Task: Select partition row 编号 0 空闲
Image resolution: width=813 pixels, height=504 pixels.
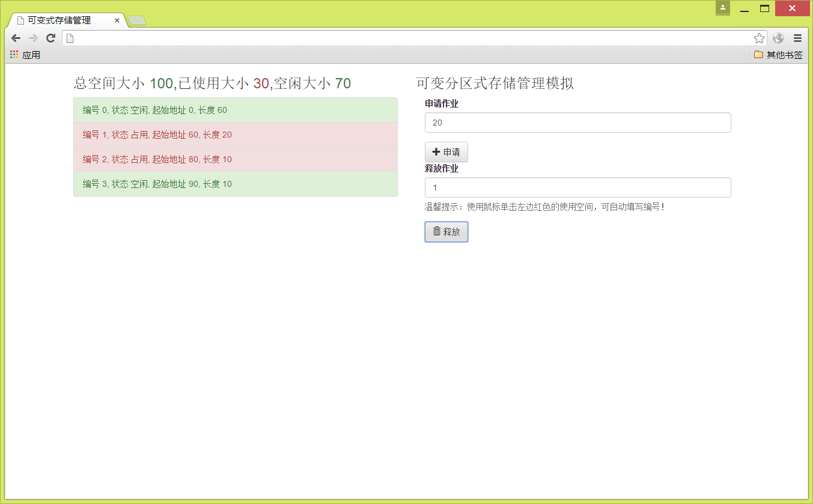Action: pos(236,110)
